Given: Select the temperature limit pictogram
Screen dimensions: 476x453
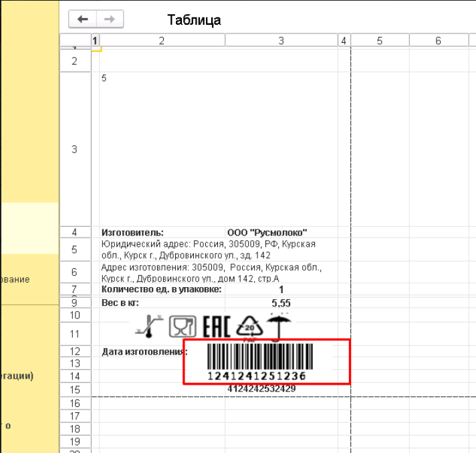Looking at the screenshot, I should coord(149,327).
